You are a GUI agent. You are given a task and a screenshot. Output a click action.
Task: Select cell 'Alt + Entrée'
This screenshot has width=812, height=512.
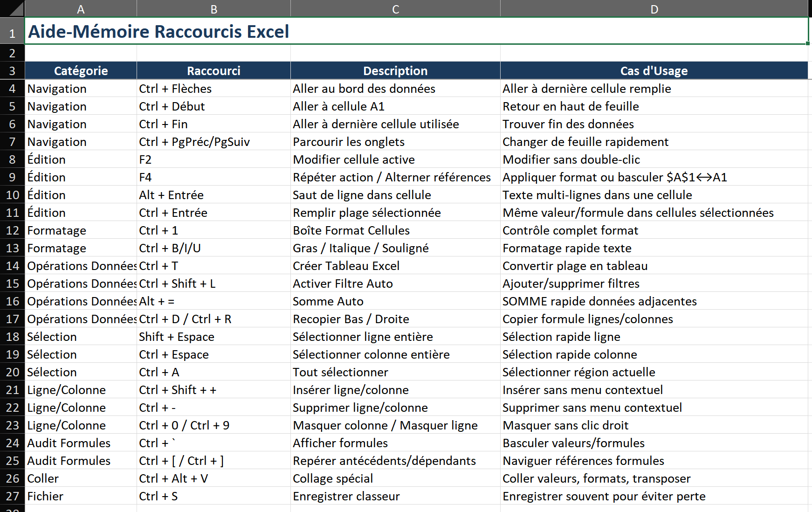pos(213,195)
